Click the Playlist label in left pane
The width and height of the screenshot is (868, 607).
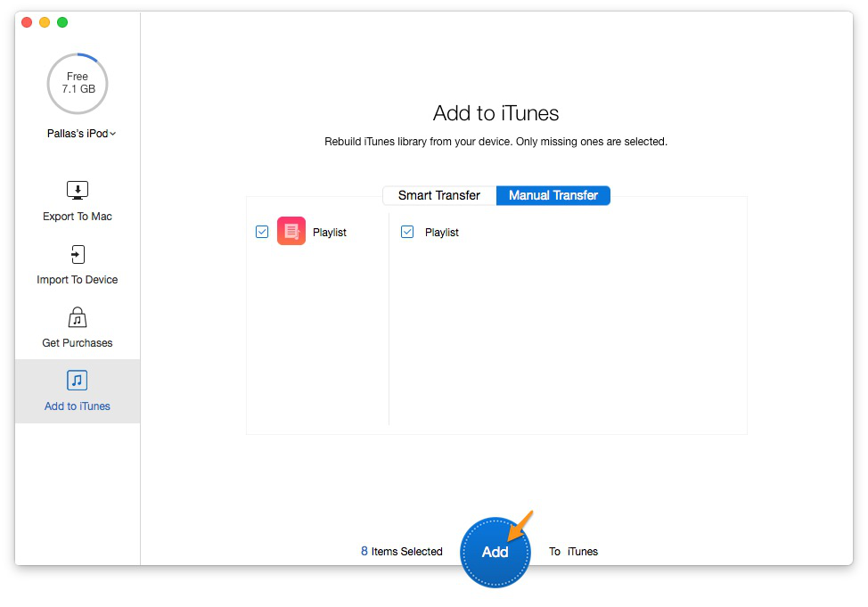click(x=330, y=232)
